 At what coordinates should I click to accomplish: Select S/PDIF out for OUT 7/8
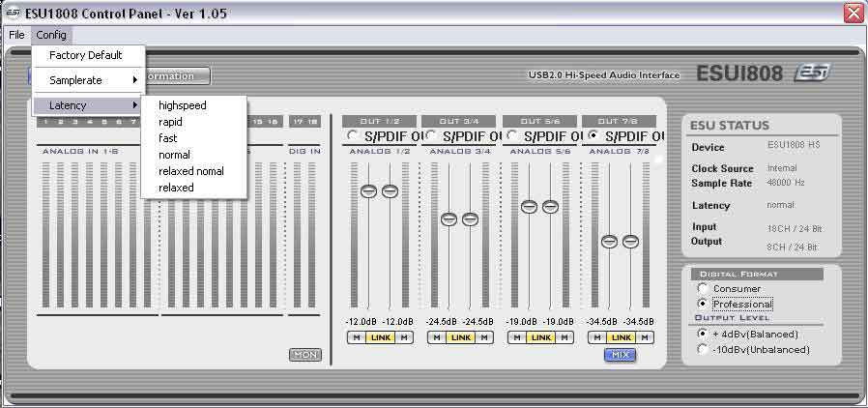(593, 135)
